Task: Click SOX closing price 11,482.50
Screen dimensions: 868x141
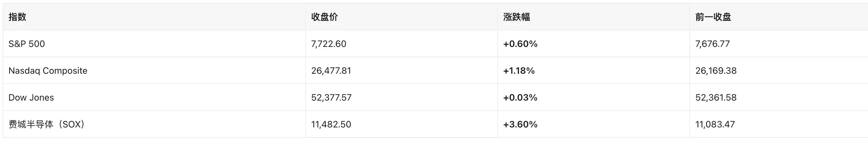Action: 331,124
